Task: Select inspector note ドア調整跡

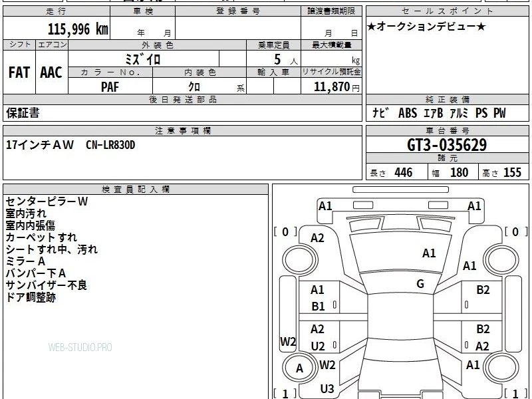Action: click(31, 297)
